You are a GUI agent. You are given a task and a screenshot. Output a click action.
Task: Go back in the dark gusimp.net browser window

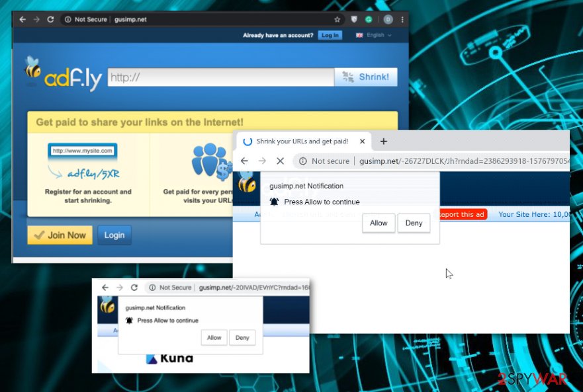coord(22,19)
